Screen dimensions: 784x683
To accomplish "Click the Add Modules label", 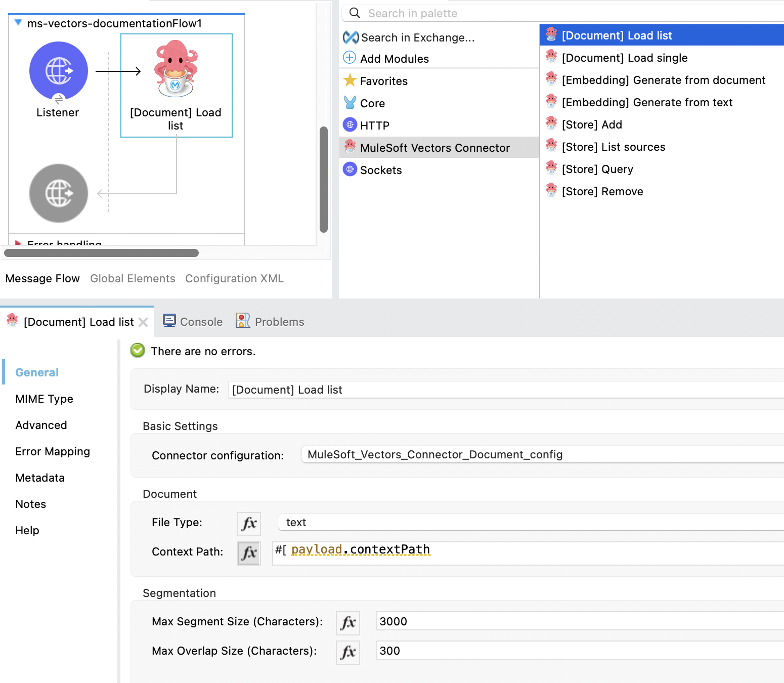I will coord(395,59).
